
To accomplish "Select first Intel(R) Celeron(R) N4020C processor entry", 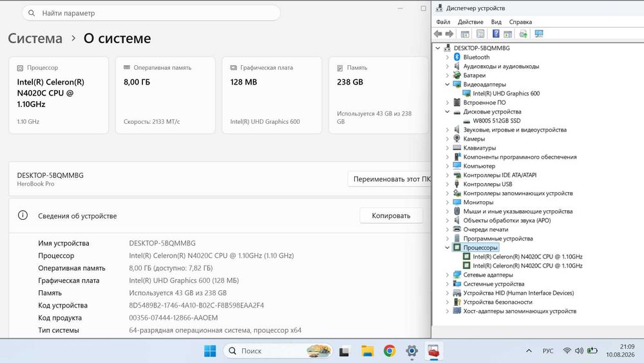I will [527, 257].
